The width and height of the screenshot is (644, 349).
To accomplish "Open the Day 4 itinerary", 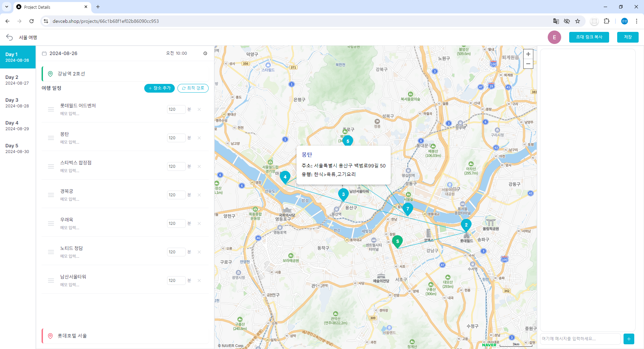I will 17,126.
